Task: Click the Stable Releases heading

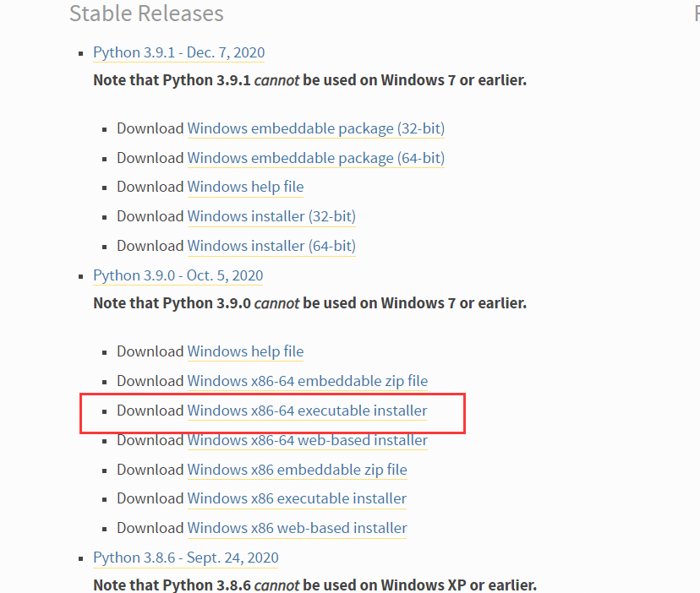Action: pos(146,14)
